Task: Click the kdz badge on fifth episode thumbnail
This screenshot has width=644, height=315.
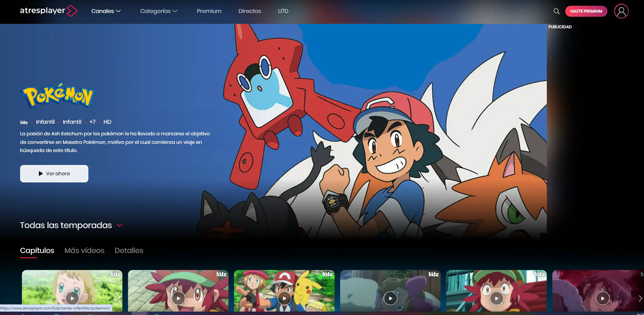Action: [x=540, y=274]
